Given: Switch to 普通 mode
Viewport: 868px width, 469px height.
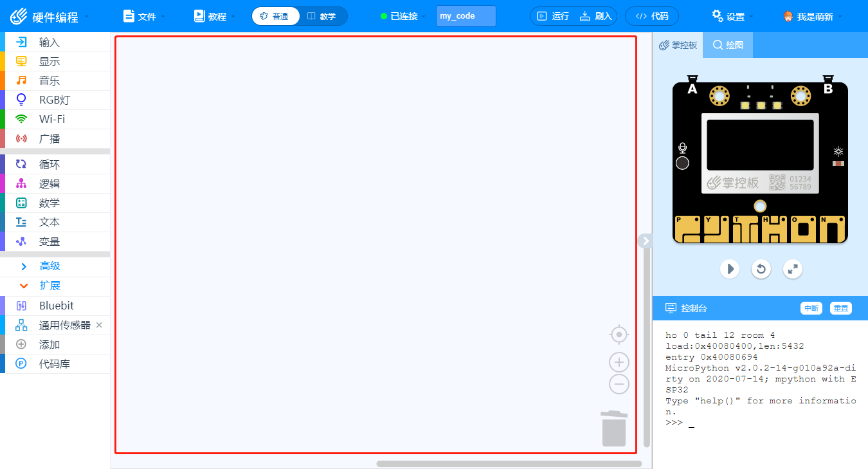Looking at the screenshot, I should tap(275, 16).
